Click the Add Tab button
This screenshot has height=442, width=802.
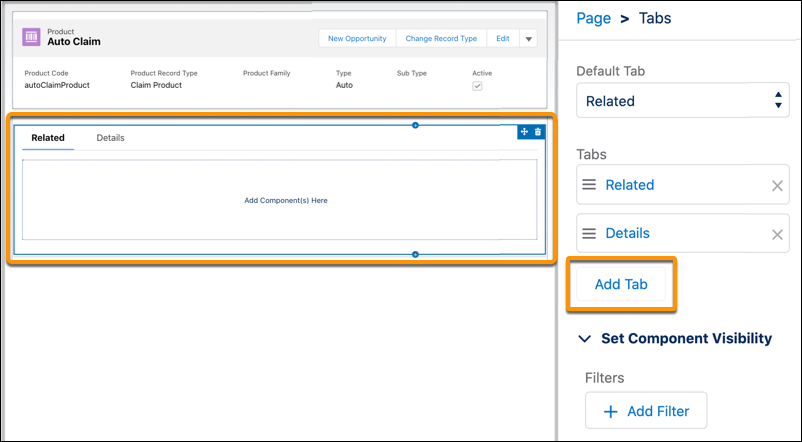(621, 284)
